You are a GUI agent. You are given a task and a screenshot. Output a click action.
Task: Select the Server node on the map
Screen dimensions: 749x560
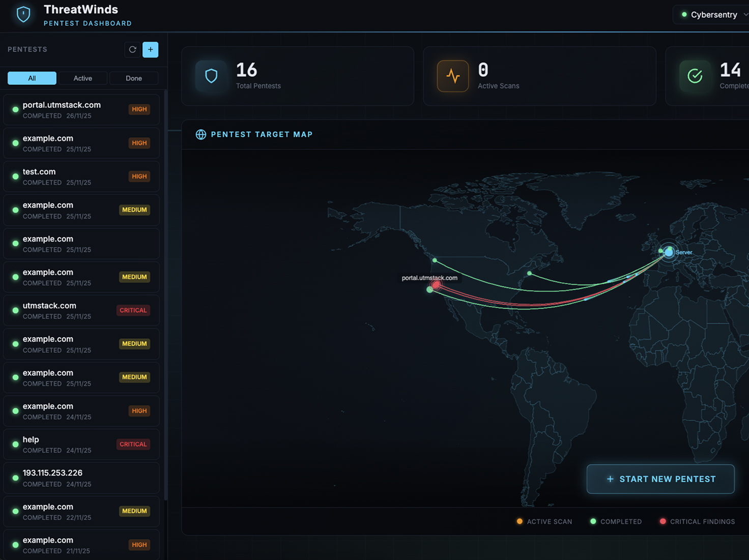coord(669,252)
